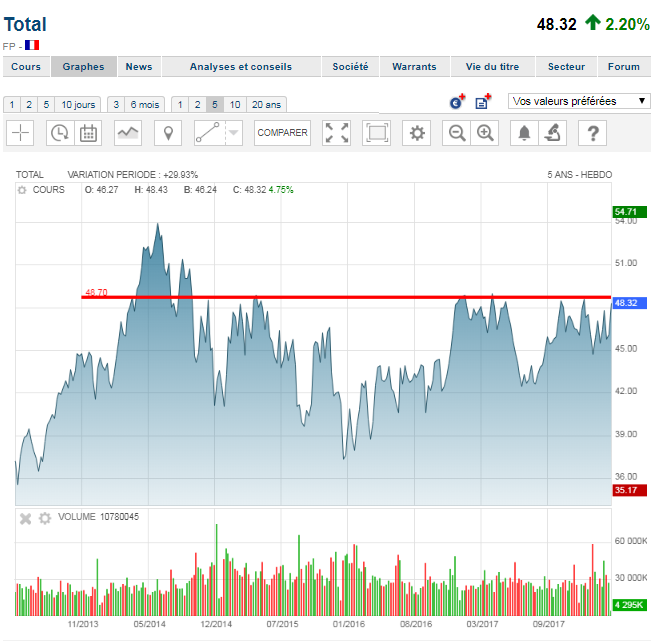
Task: Expand the drawing tools dropdown arrow
Action: click(x=234, y=133)
